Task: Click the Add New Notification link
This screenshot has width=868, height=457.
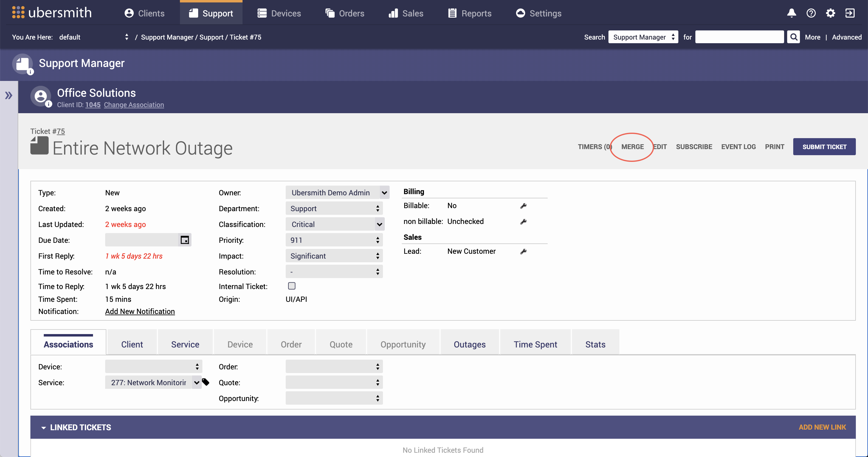Action: click(140, 311)
